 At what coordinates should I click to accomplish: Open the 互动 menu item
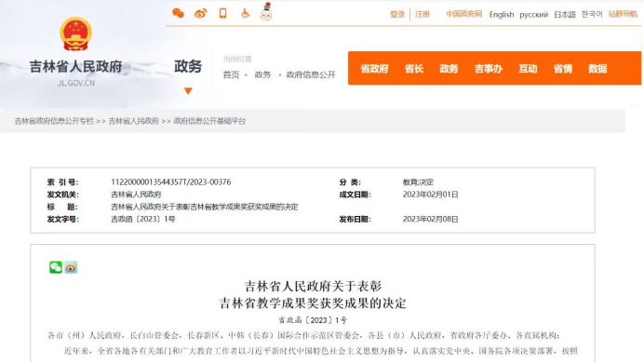[x=528, y=69]
